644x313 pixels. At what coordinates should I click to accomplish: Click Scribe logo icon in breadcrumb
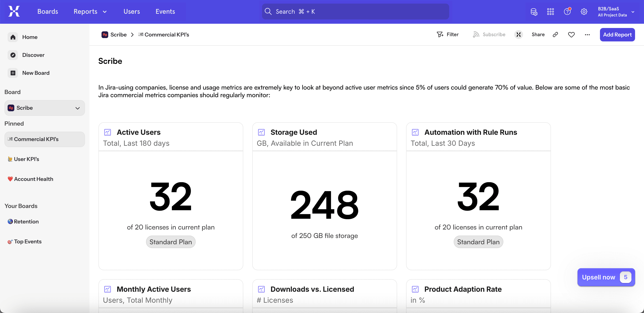[105, 34]
